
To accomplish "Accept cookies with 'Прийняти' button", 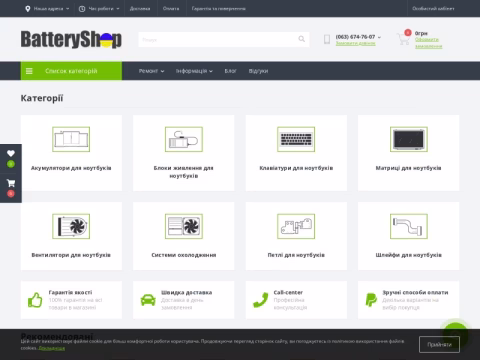I will [x=439, y=344].
